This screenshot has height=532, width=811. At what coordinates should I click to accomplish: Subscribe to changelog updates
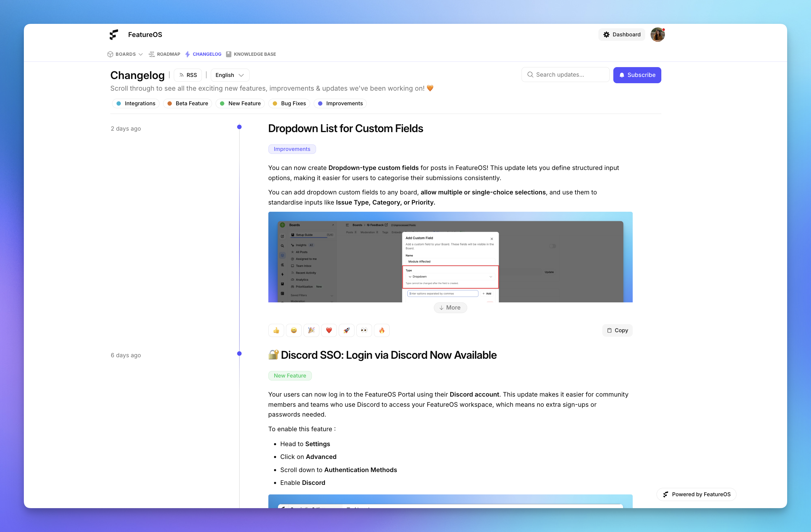coord(637,75)
